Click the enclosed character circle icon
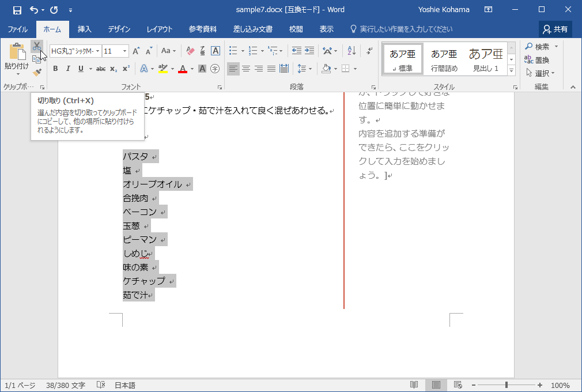Viewport: 582px width, 392px height. pyautogui.click(x=215, y=69)
